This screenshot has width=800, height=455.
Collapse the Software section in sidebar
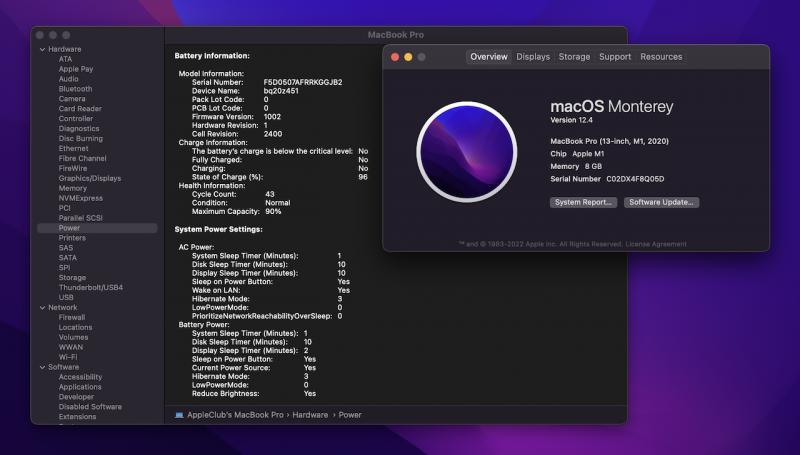(42, 367)
